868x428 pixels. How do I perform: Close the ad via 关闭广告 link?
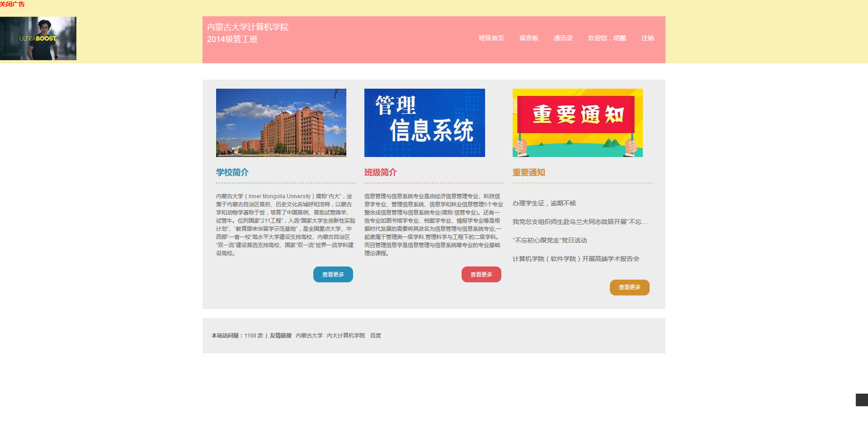[x=13, y=4]
